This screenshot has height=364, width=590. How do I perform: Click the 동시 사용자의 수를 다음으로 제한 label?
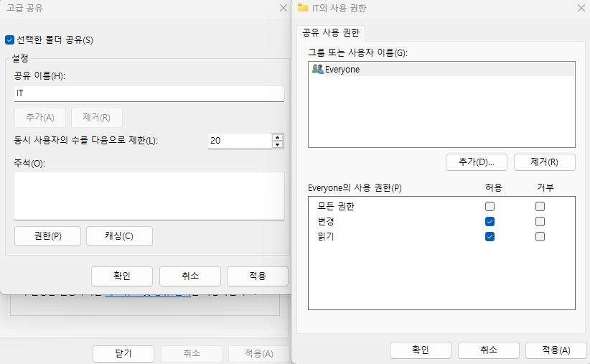pos(86,141)
